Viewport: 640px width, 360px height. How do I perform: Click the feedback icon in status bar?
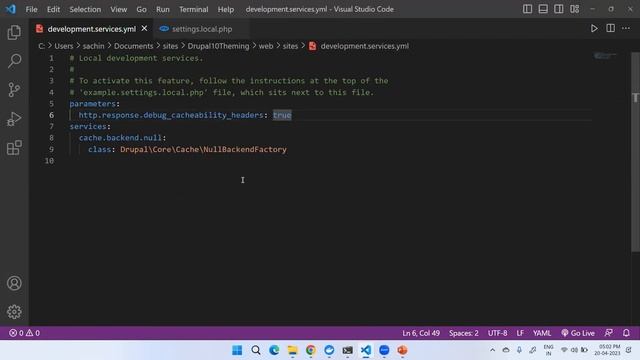(x=609, y=333)
